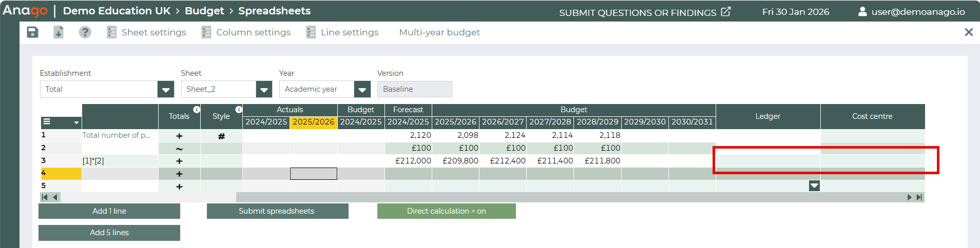Open Column settings menu
This screenshot has width=980, height=248.
[x=246, y=32]
